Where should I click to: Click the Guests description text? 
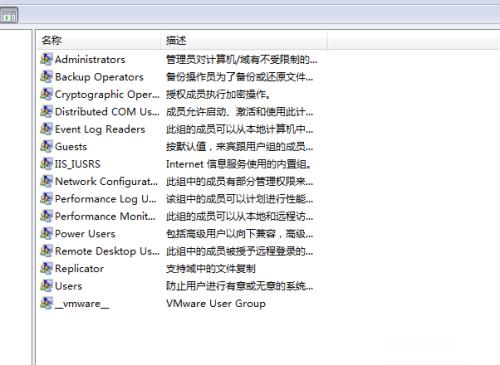[239, 147]
